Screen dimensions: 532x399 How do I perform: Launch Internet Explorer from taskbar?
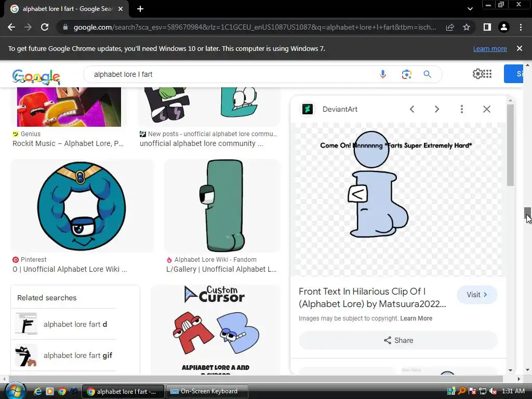[37, 391]
